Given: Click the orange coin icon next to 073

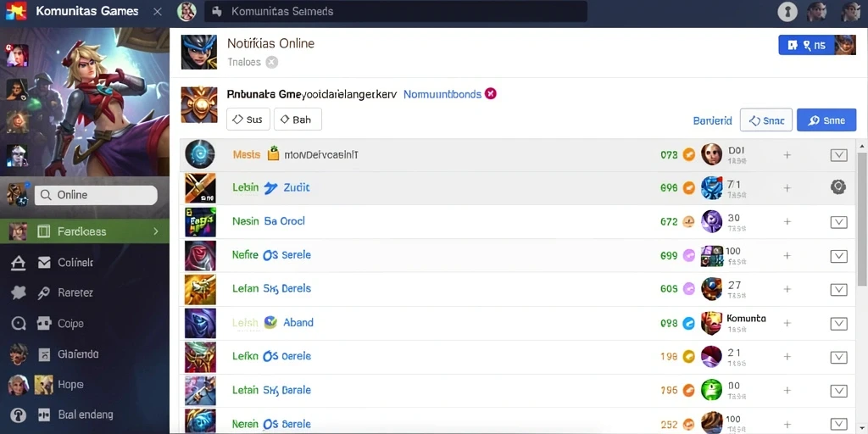Looking at the screenshot, I should click(x=688, y=155).
